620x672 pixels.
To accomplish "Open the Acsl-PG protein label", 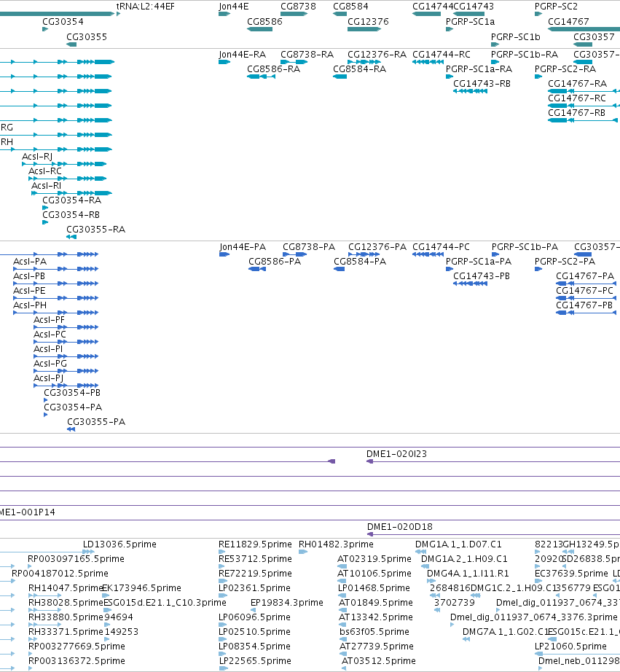I will point(50,364).
